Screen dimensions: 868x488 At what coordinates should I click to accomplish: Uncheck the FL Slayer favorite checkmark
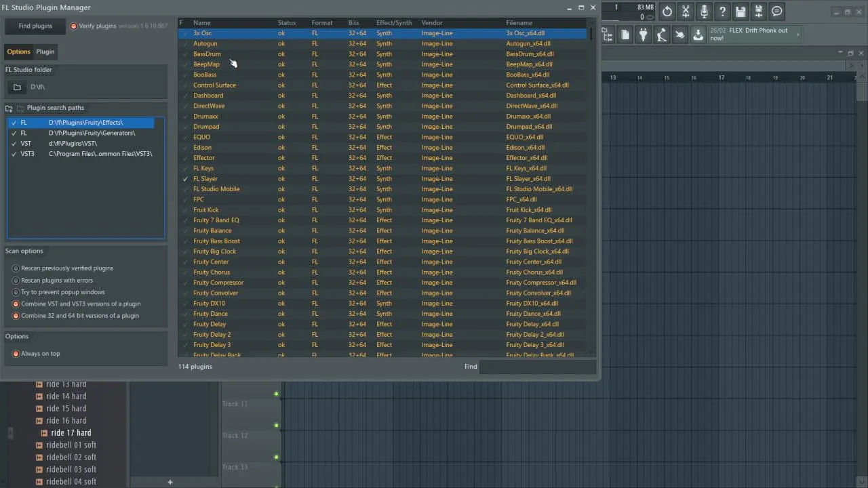[184, 179]
